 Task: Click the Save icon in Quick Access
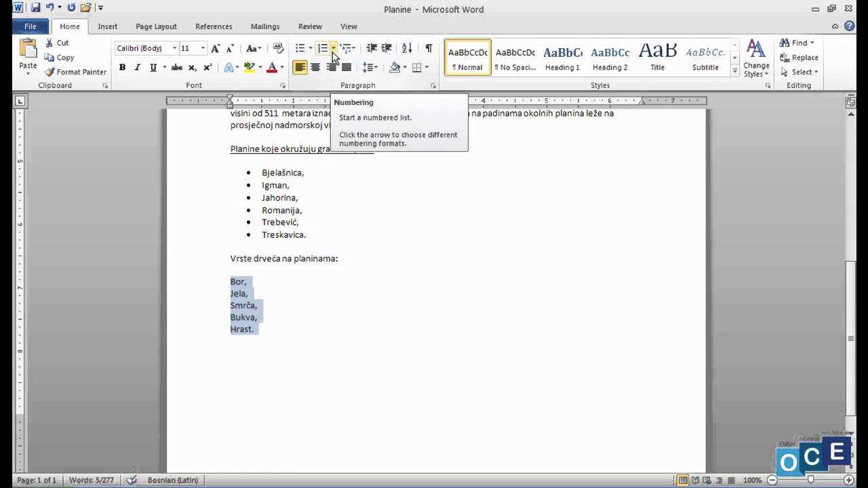point(35,8)
